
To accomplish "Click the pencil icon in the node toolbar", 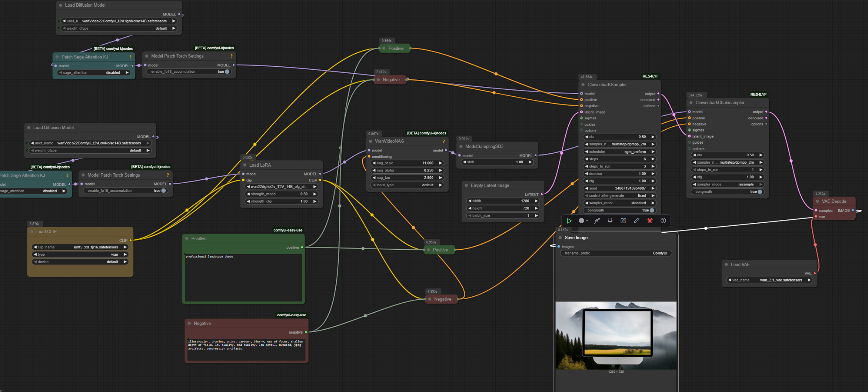I will coord(636,221).
